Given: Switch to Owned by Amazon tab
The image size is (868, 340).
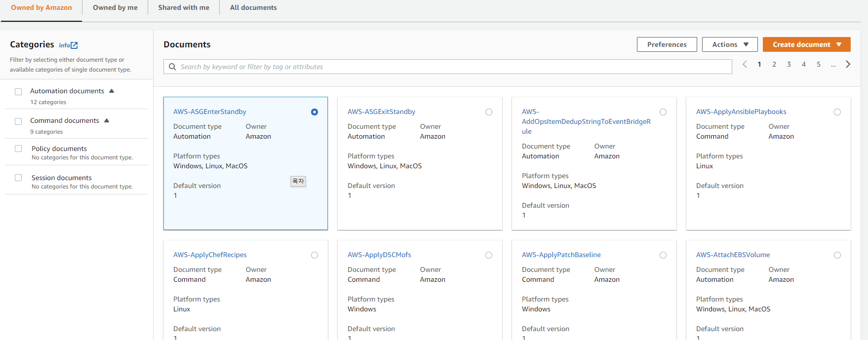Looking at the screenshot, I should click(41, 8).
